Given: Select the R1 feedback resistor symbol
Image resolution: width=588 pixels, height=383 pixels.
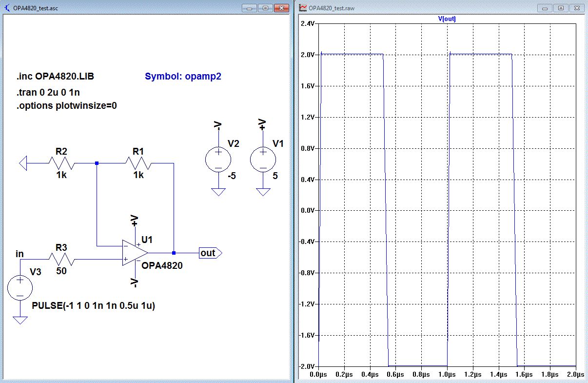Looking at the screenshot, I should point(138,163).
